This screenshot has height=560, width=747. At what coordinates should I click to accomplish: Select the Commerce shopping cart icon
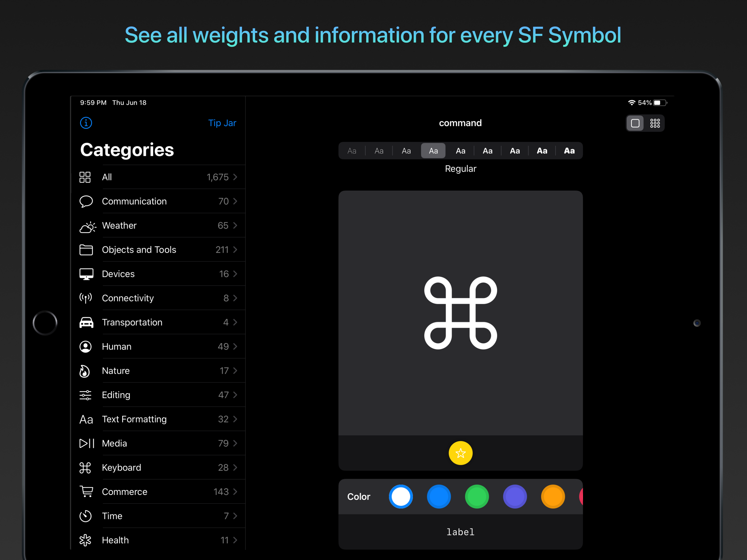coord(86,492)
